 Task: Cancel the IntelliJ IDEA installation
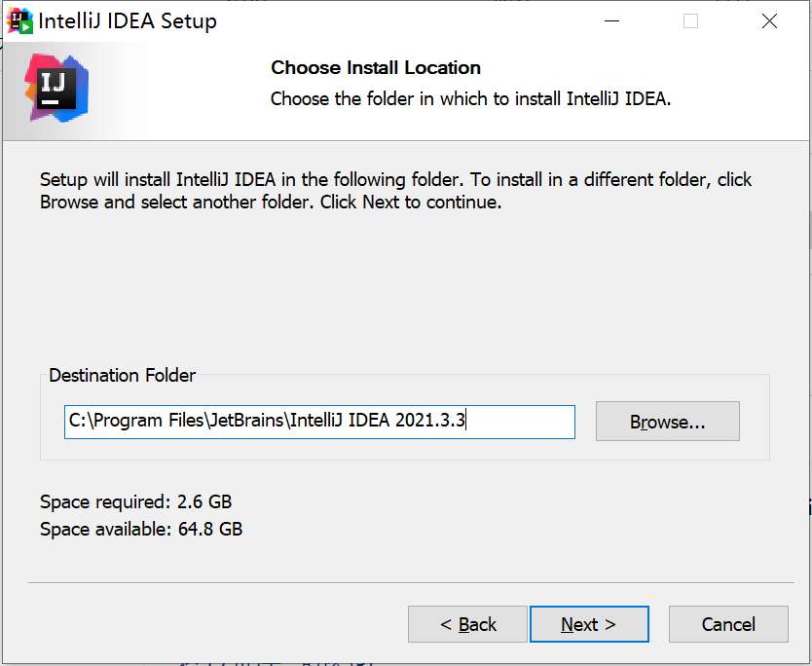click(727, 624)
